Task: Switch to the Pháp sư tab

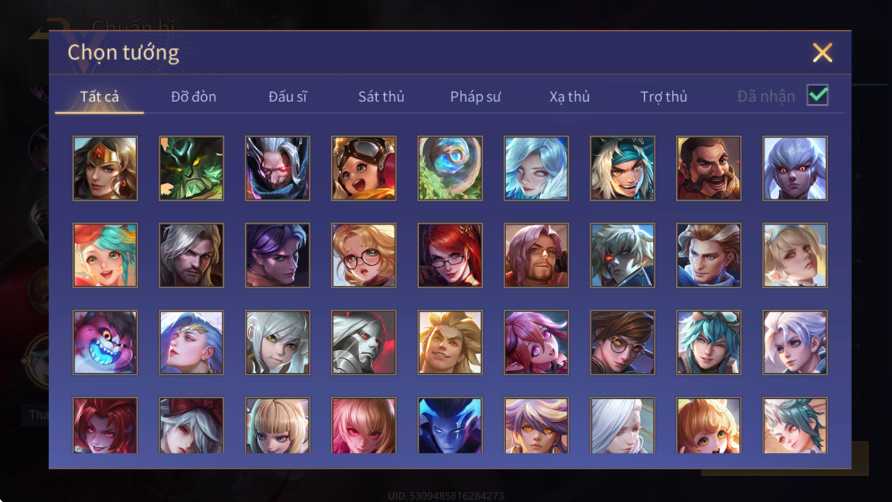Action: click(x=476, y=97)
